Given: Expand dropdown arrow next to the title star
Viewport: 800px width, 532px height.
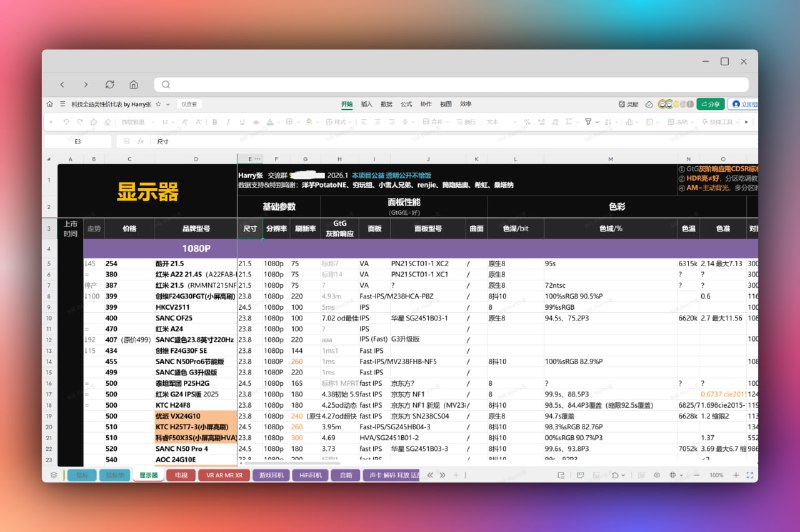Looking at the screenshot, I should click(x=168, y=104).
